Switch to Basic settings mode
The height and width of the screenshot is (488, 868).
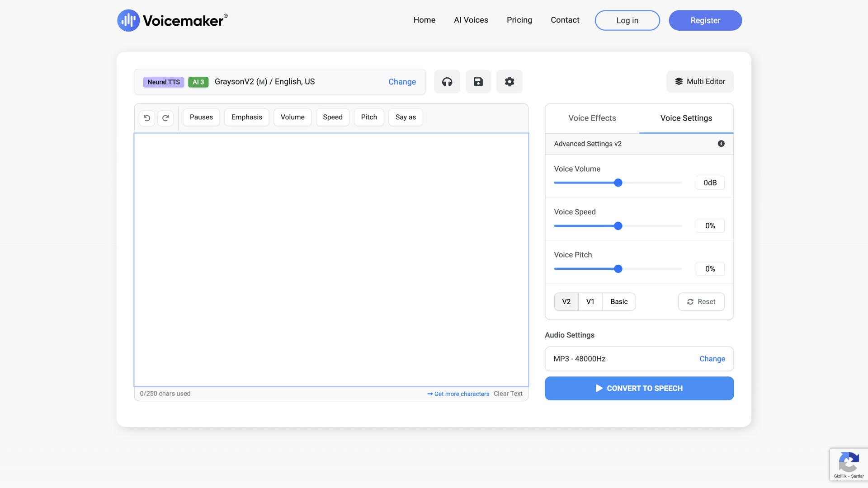pyautogui.click(x=619, y=302)
